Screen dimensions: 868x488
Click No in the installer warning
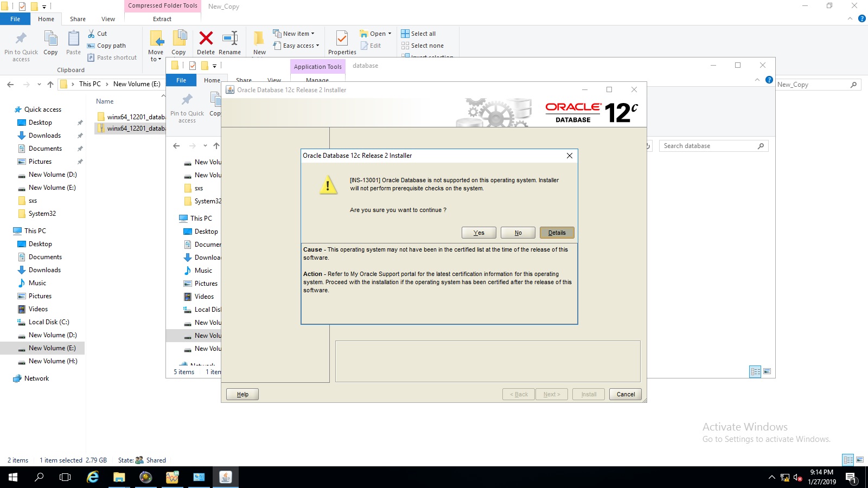click(518, 233)
